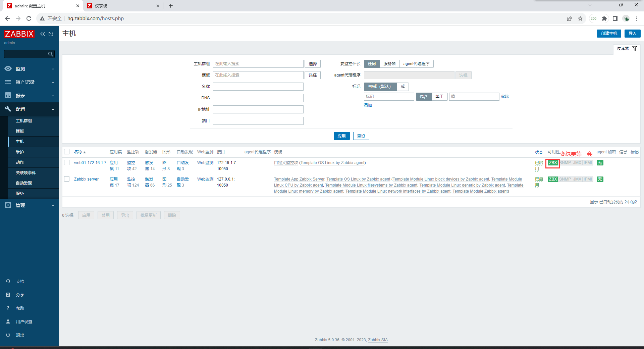The width and height of the screenshot is (644, 349).
Task: Go back in browser history
Action: [7, 18]
